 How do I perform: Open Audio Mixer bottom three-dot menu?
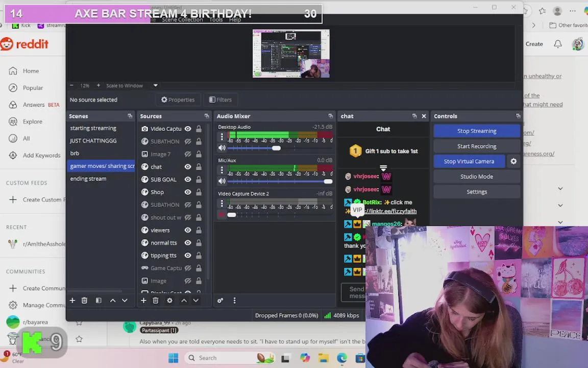234,301
